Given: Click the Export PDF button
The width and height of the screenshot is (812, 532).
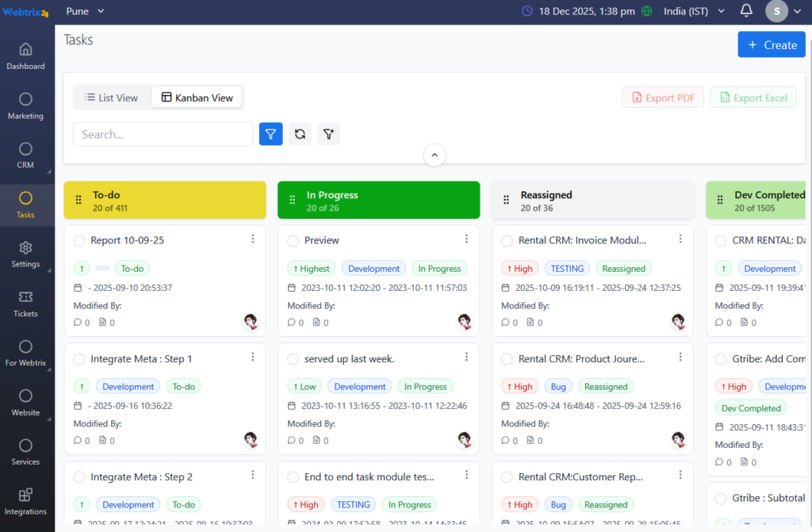Looking at the screenshot, I should (662, 98).
